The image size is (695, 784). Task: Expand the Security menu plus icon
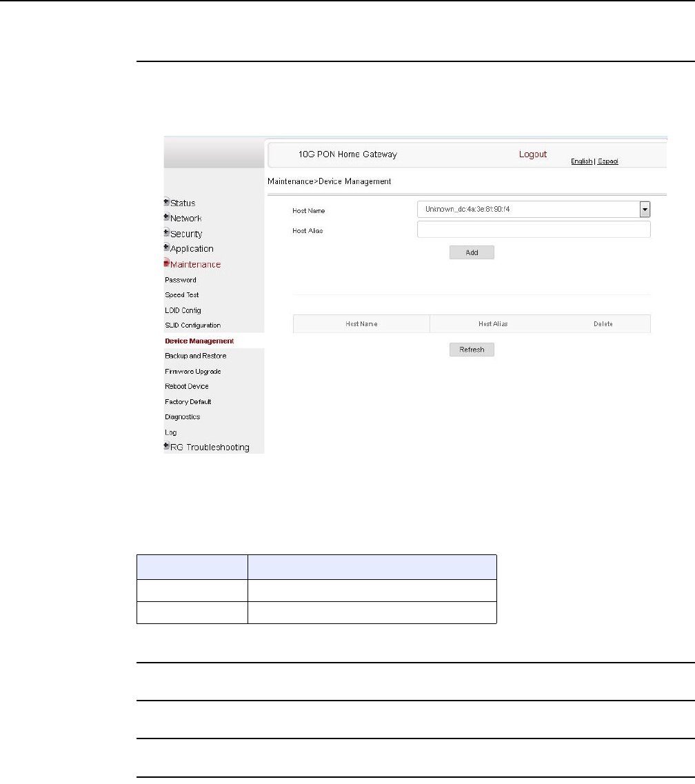click(166, 232)
